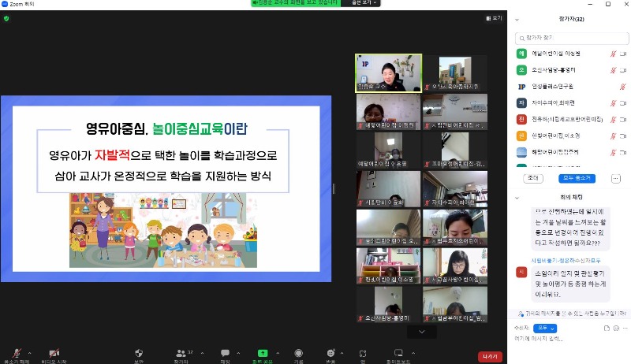Image resolution: width=631 pixels, height=364 pixels.
Task: Start video with the camera button
Action: 54,354
